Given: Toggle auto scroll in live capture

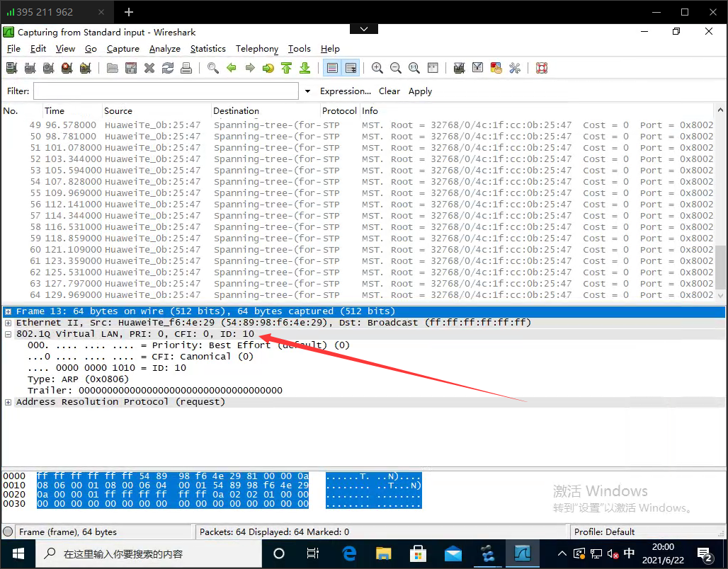Looking at the screenshot, I should (x=351, y=68).
